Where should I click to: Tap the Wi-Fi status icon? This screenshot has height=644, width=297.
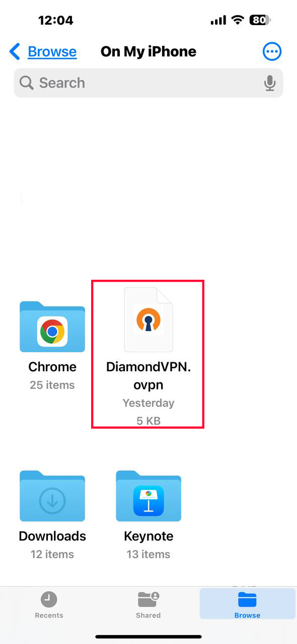(x=237, y=20)
